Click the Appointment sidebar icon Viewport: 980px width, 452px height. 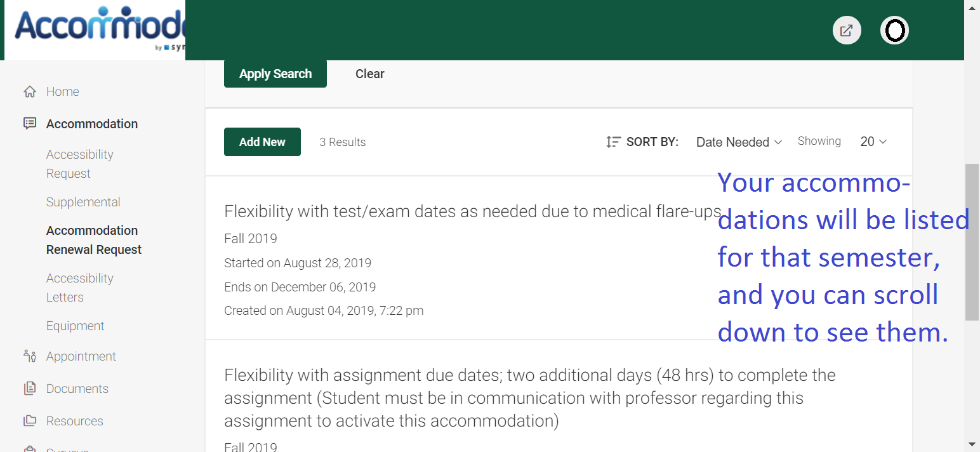point(30,356)
